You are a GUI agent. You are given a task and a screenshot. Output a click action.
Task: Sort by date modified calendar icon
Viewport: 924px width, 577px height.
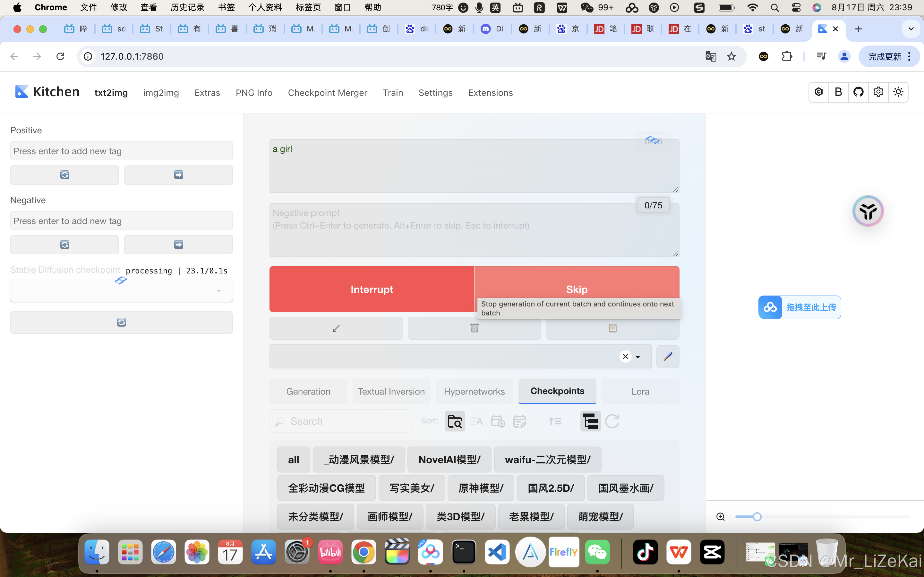click(x=520, y=421)
